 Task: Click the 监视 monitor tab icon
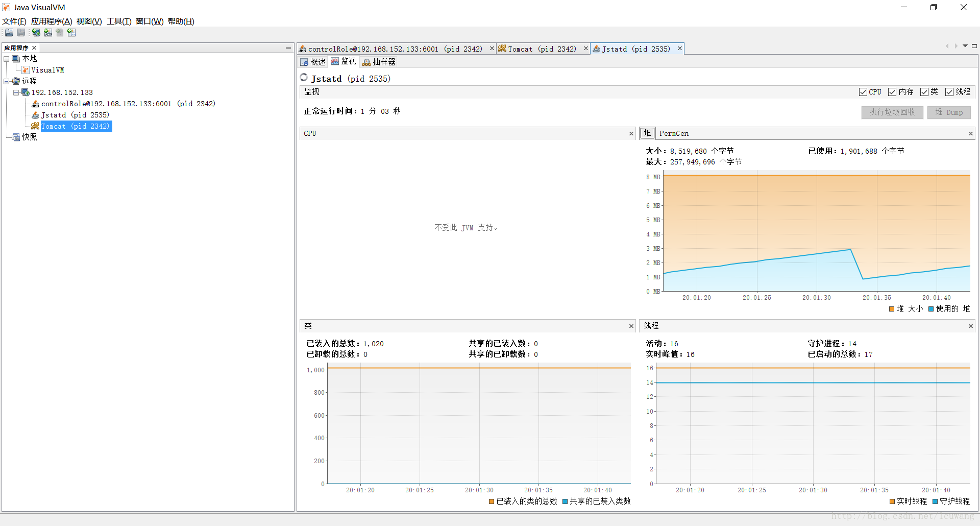coord(335,61)
